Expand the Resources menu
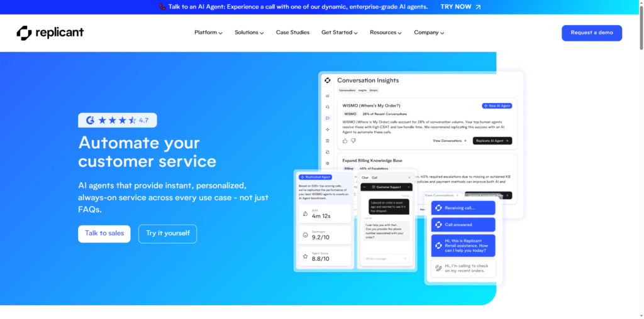This screenshot has width=644, height=319. [386, 33]
